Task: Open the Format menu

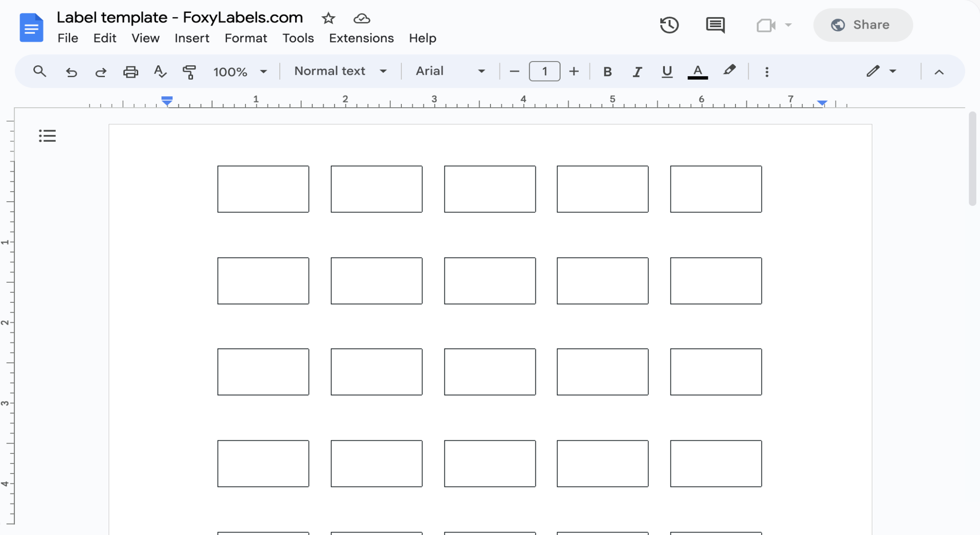Action: 245,38
